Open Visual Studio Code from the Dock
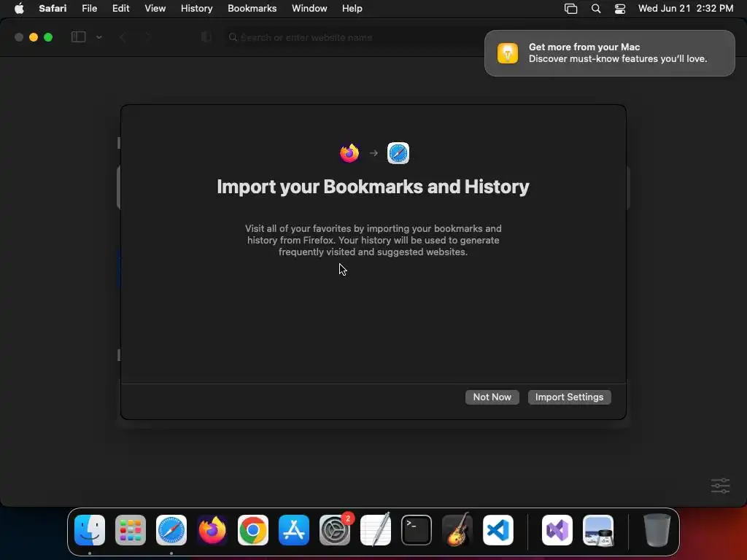 click(498, 530)
